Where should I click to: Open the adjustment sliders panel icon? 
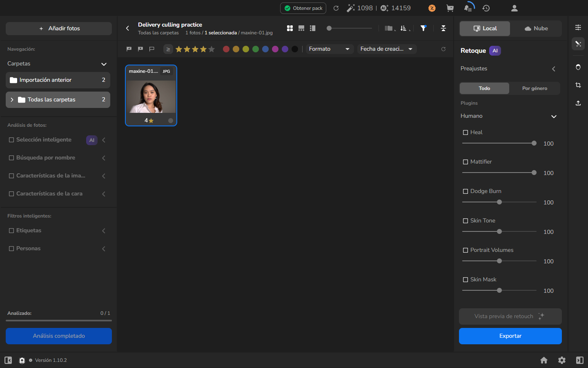[578, 27]
